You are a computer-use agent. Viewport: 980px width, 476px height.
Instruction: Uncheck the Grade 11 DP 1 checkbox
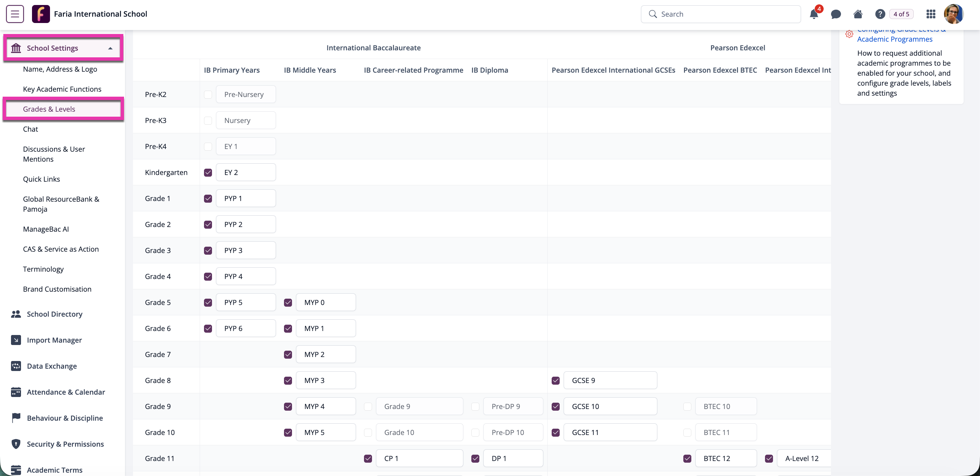point(475,458)
